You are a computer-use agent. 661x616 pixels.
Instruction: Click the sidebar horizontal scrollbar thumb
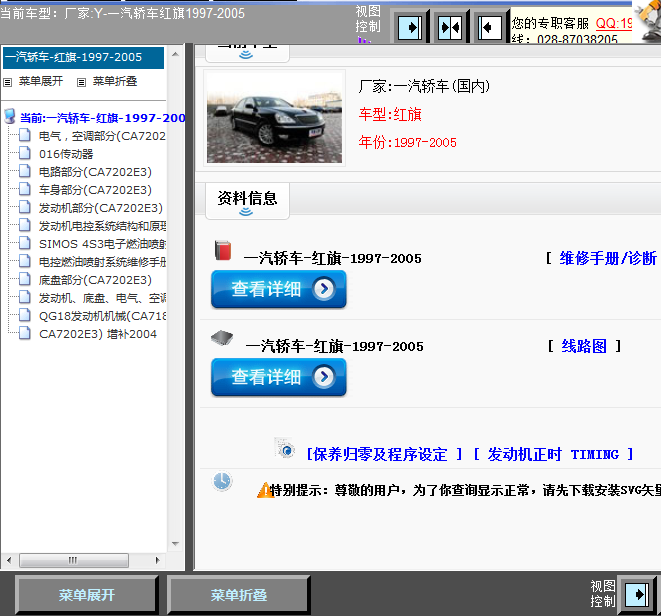pos(74,560)
